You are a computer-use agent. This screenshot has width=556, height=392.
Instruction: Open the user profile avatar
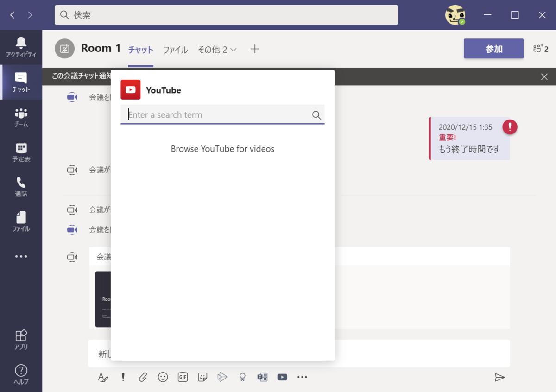click(455, 15)
